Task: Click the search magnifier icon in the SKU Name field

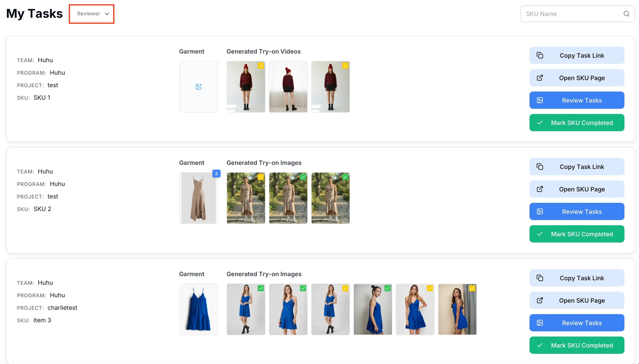Action: (626, 14)
